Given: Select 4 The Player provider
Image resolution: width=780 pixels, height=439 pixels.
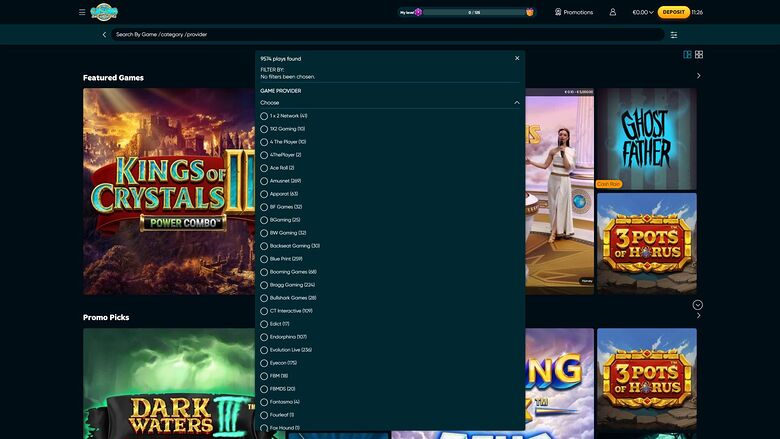Looking at the screenshot, I should pos(283,142).
